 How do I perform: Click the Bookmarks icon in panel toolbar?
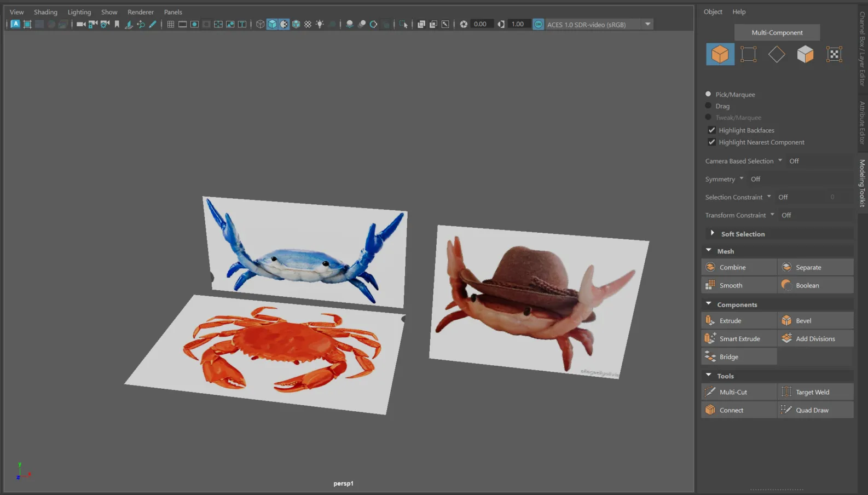117,24
